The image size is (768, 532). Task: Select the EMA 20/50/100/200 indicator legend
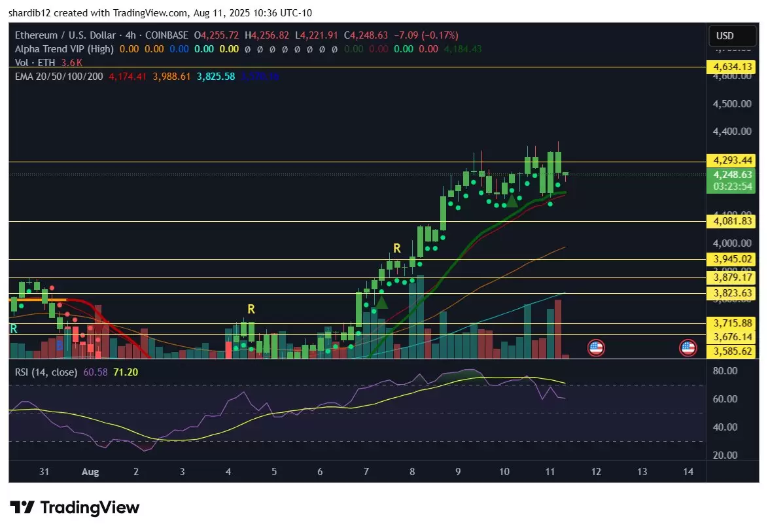(60, 77)
